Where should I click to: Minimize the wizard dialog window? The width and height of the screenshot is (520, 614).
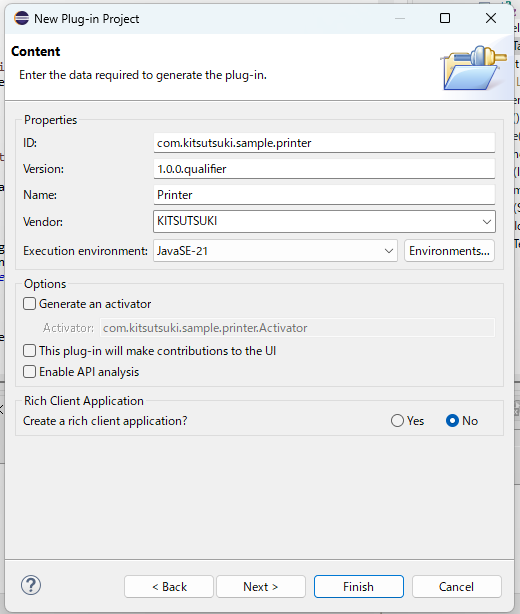click(400, 18)
